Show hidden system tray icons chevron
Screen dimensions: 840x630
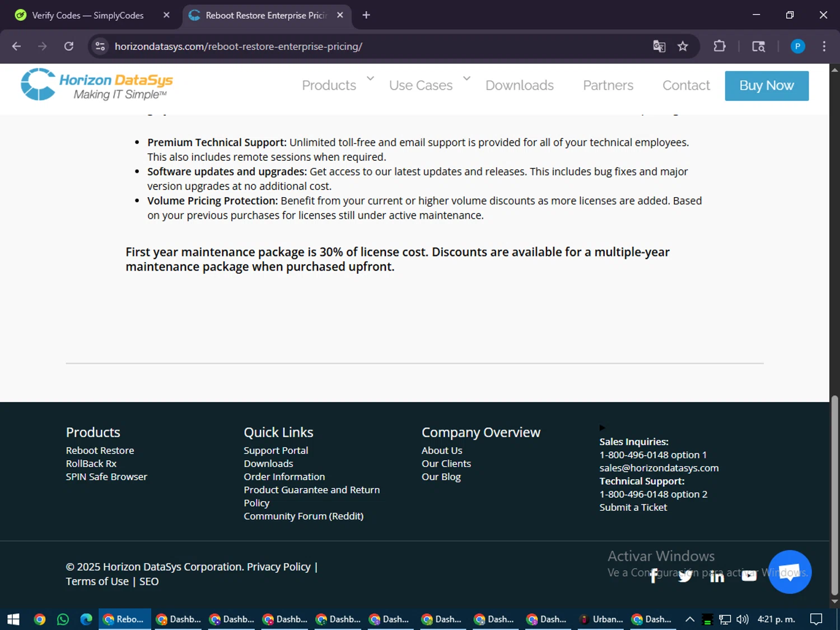(690, 619)
